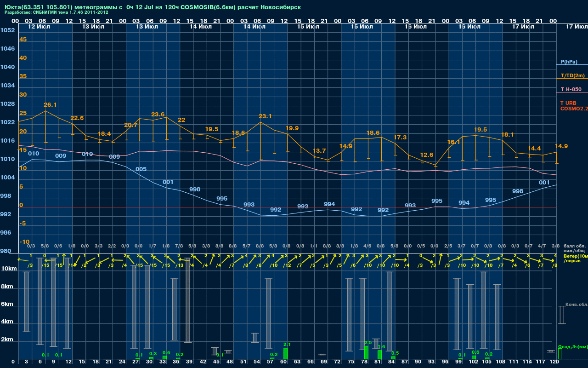Click the /13 wind gust value
The height and width of the screenshot is (368, 588).
point(180,265)
